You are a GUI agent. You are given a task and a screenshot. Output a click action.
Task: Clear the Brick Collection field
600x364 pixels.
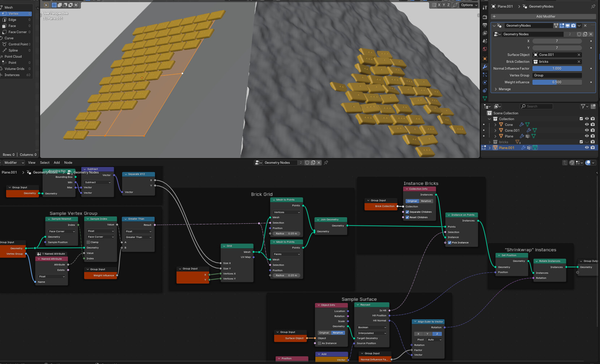(x=579, y=62)
